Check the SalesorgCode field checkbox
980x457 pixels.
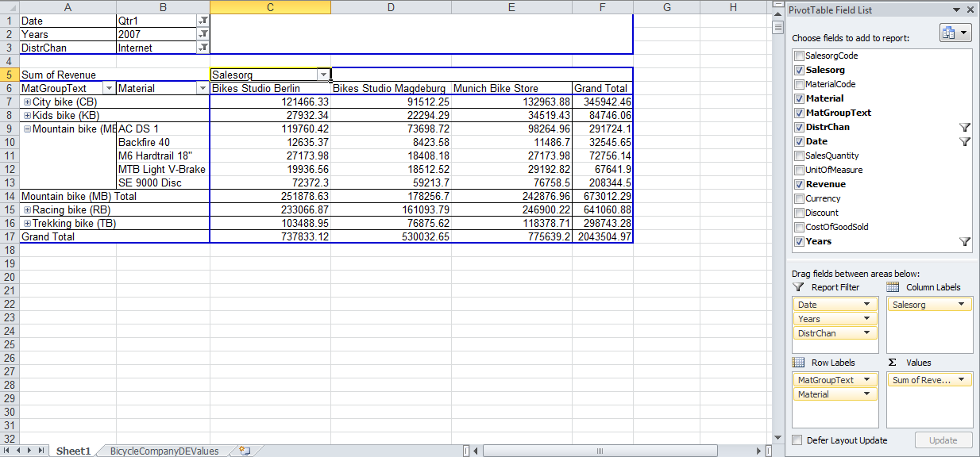pos(799,56)
